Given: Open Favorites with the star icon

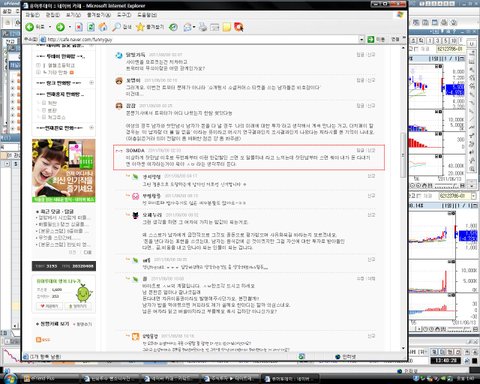Looking at the screenshot, I should [x=140, y=27].
